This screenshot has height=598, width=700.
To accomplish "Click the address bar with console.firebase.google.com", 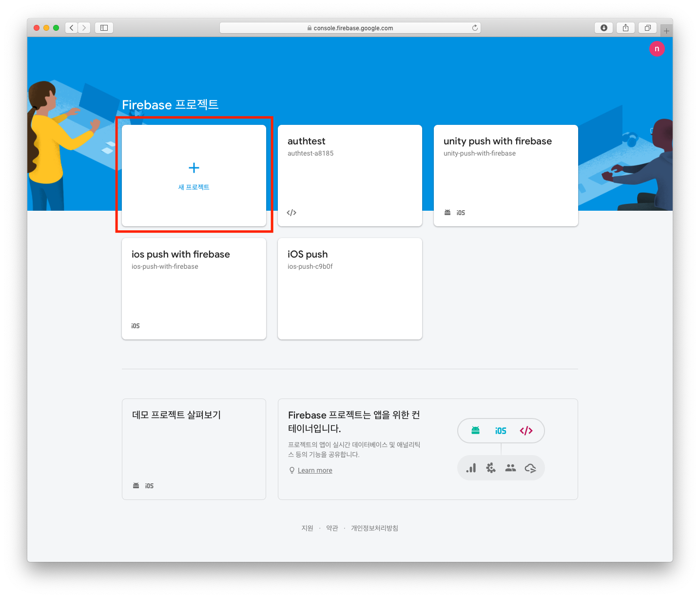I will 350,28.
